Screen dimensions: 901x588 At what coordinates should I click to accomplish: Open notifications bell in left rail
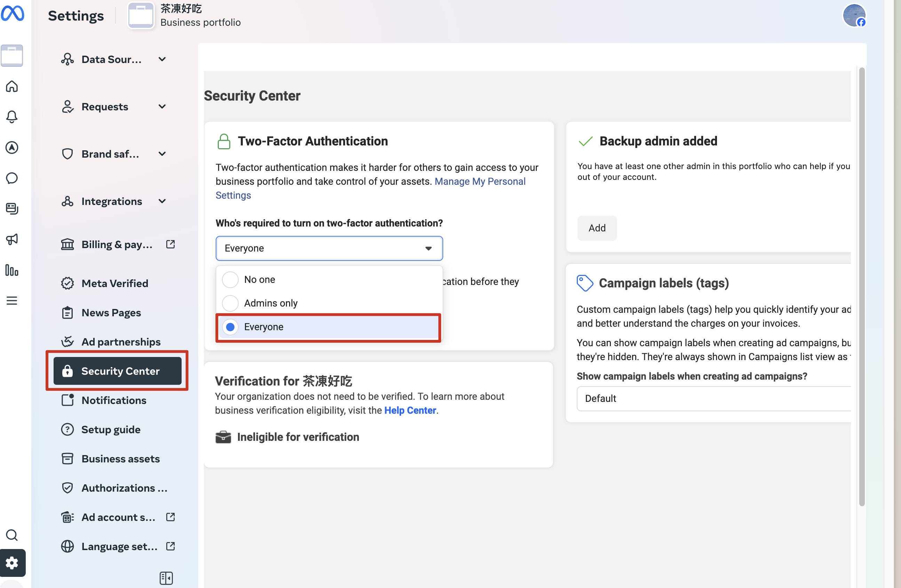coord(12,117)
